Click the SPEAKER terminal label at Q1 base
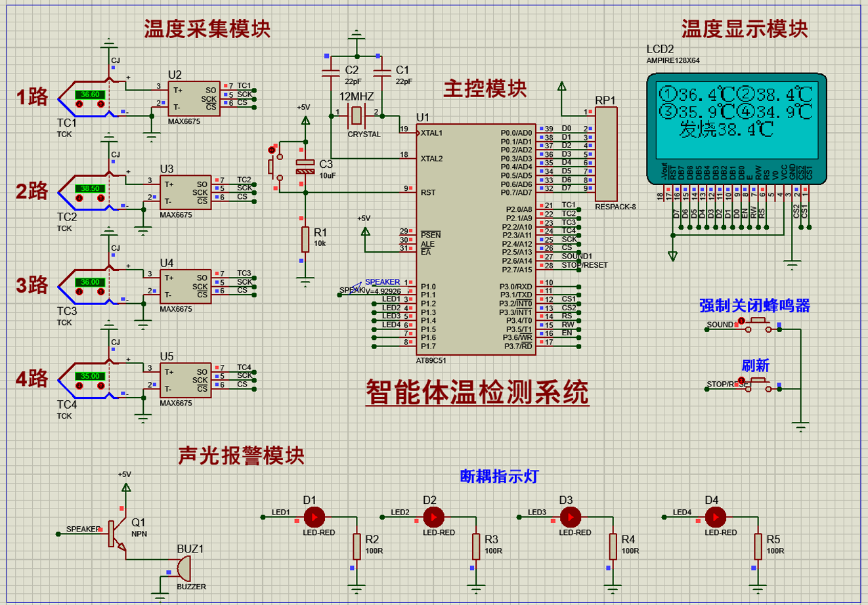Image resolution: width=868 pixels, height=605 pixels. (83, 529)
